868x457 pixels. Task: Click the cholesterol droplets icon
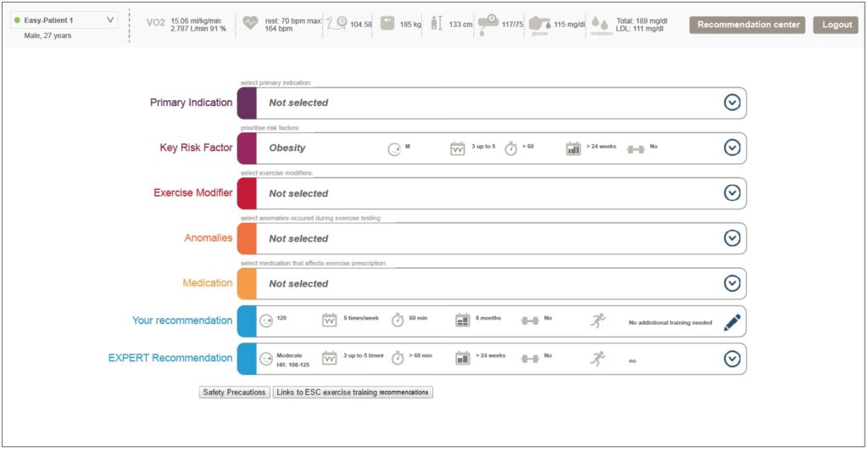(x=599, y=24)
